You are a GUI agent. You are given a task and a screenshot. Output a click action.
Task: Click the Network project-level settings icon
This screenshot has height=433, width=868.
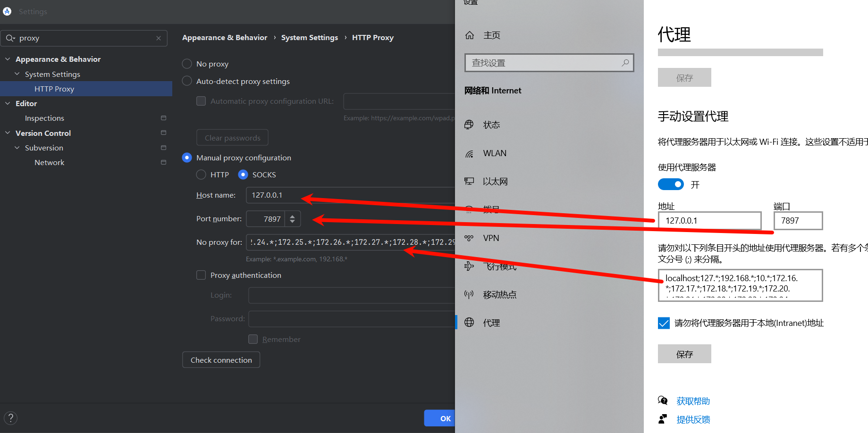[x=163, y=162]
